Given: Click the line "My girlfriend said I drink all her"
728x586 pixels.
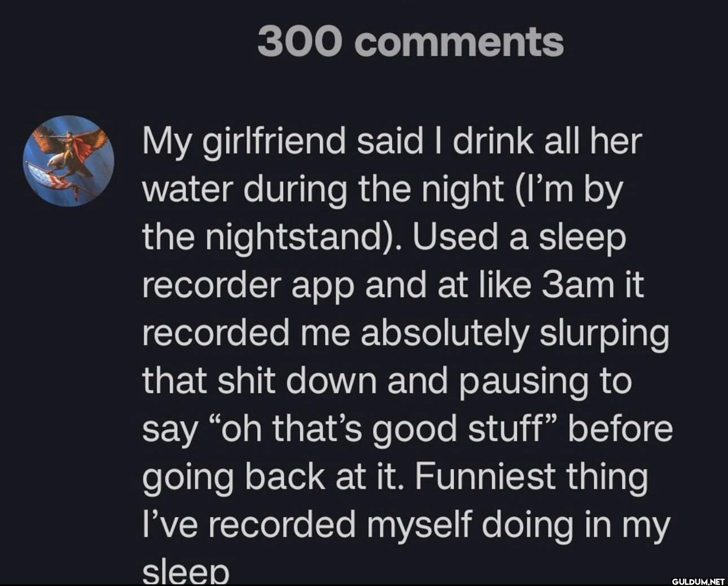Looking at the screenshot, I should pyautogui.click(x=392, y=141).
